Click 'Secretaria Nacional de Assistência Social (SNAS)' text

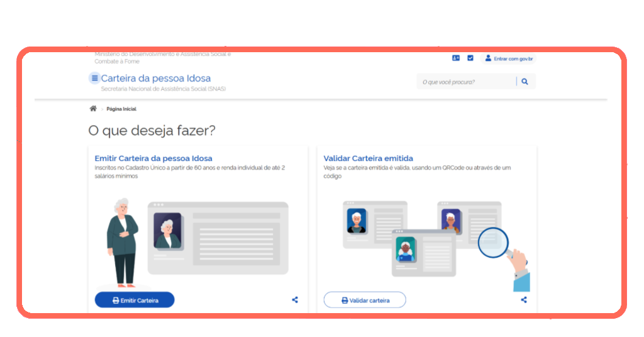(x=164, y=89)
